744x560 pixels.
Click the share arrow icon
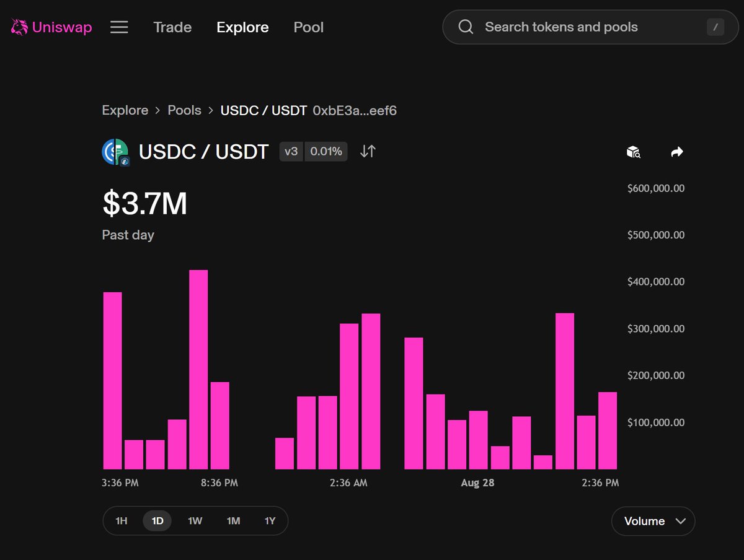[677, 152]
